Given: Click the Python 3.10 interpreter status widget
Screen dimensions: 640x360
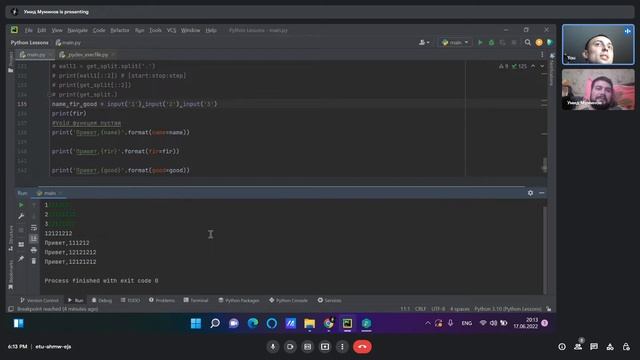Looking at the screenshot, I should click(508, 309).
